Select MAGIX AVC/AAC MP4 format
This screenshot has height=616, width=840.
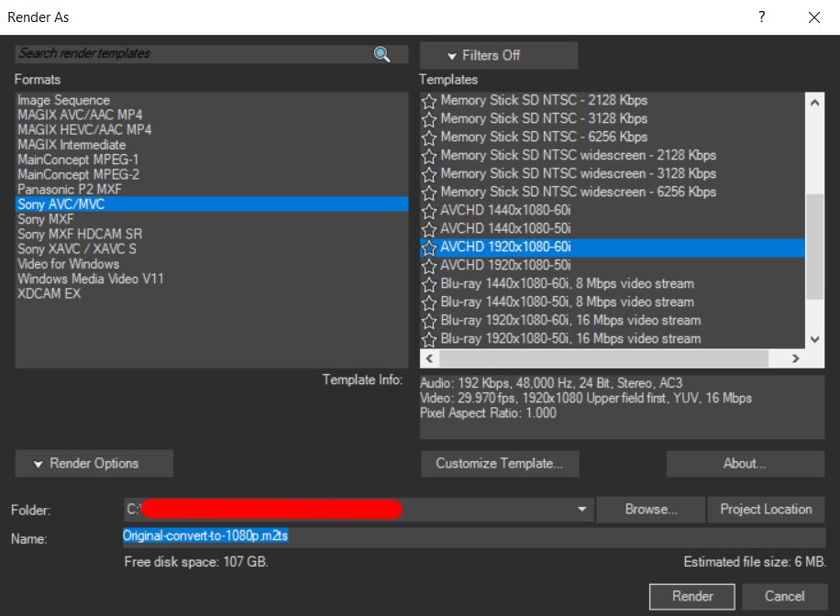coord(212,115)
